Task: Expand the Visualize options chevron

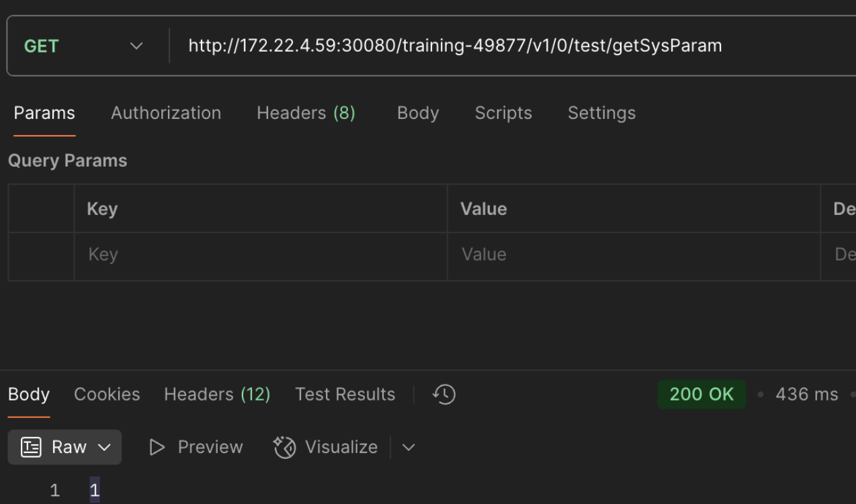Action: (x=409, y=448)
